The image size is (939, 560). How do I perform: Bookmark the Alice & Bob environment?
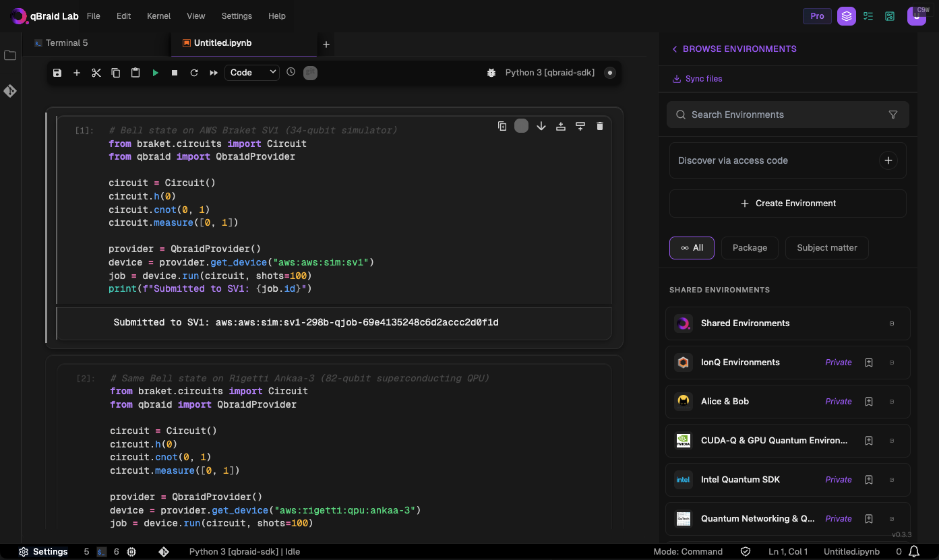coord(869,402)
